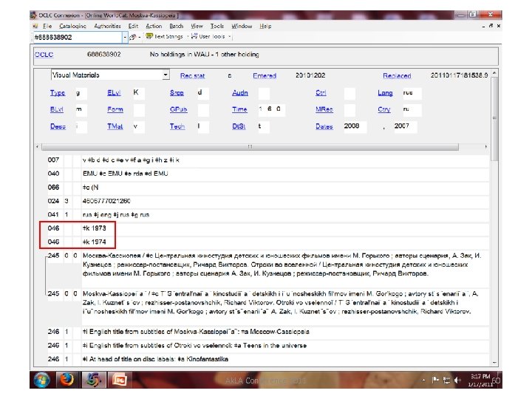This screenshot has height=399, width=532.
Task: Click the 041 field language codes text
Action: pyautogui.click(x=116, y=215)
